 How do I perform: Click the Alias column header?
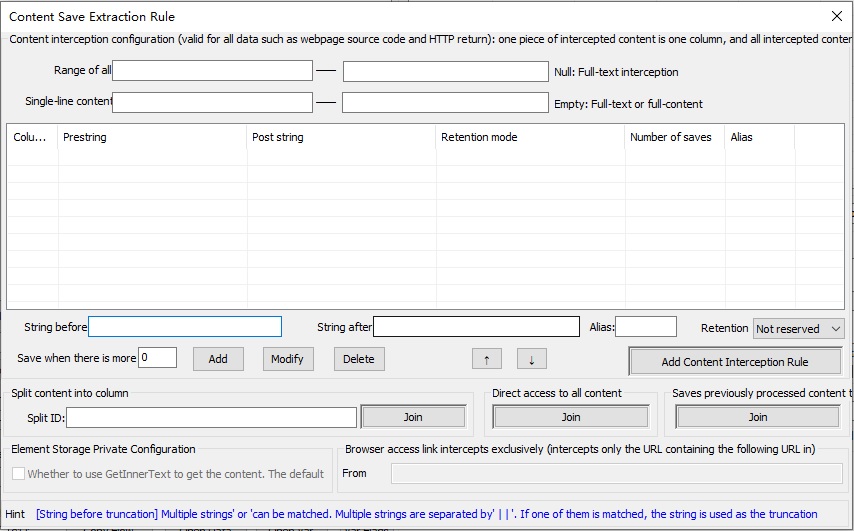(759, 137)
